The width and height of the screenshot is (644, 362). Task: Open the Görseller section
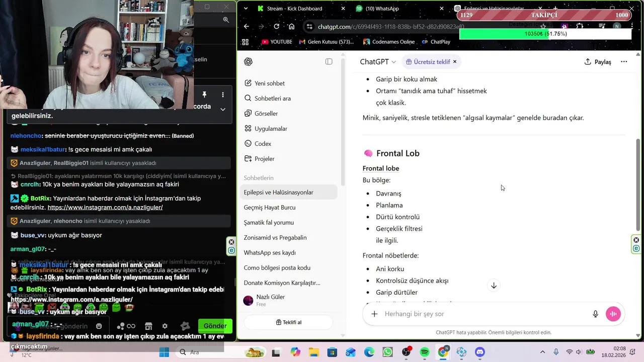(289, 114)
